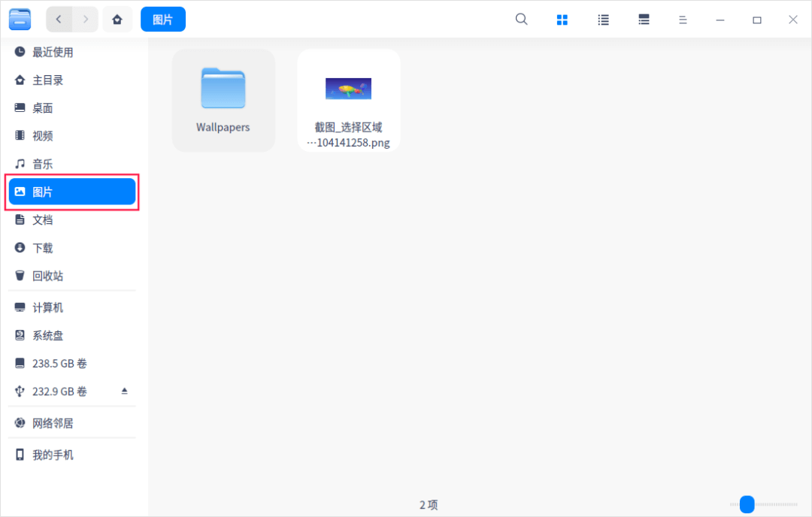Open the 232.9 GB 卷 drive
812x517 pixels.
tap(72, 392)
